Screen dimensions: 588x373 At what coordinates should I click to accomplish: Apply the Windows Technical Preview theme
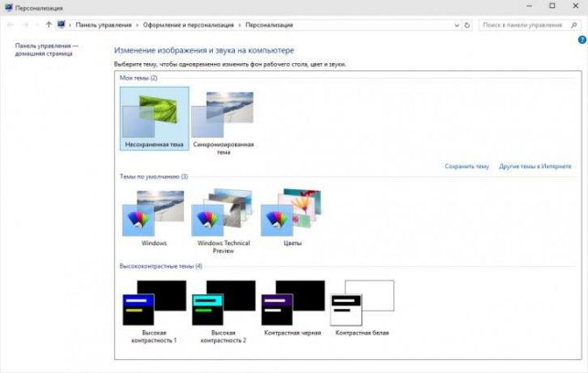223,221
